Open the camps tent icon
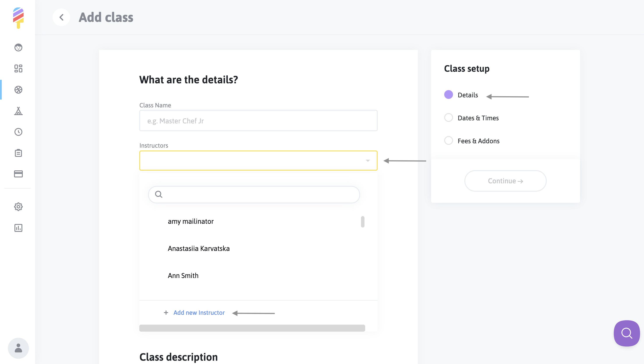 (18, 111)
